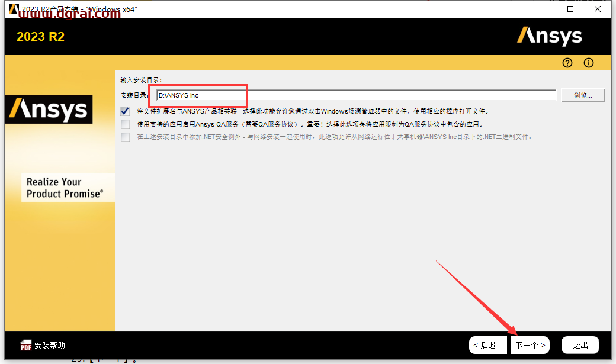The width and height of the screenshot is (616, 364).
Task: Open the info circle icon
Action: 589,63
